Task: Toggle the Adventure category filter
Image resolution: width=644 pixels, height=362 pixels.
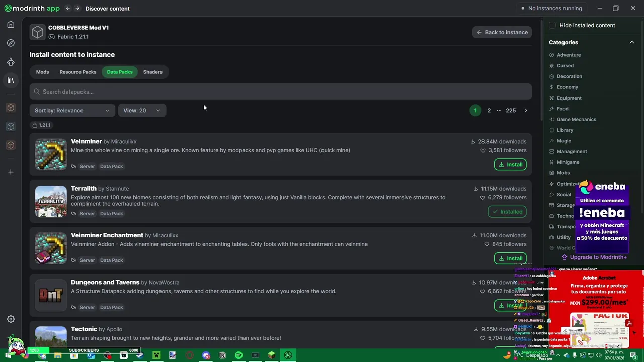Action: point(569,55)
